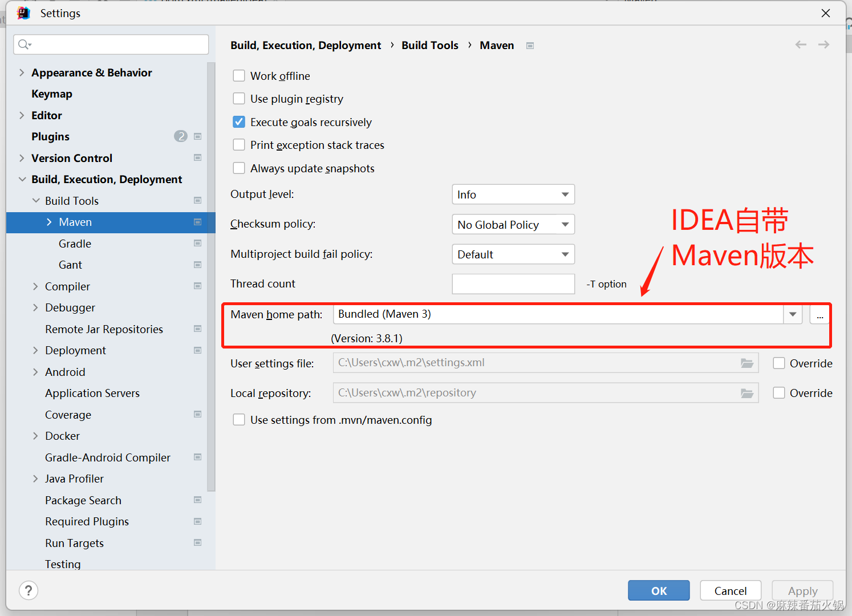
Task: Click the settings tree vertical scrollbar
Action: (211, 277)
